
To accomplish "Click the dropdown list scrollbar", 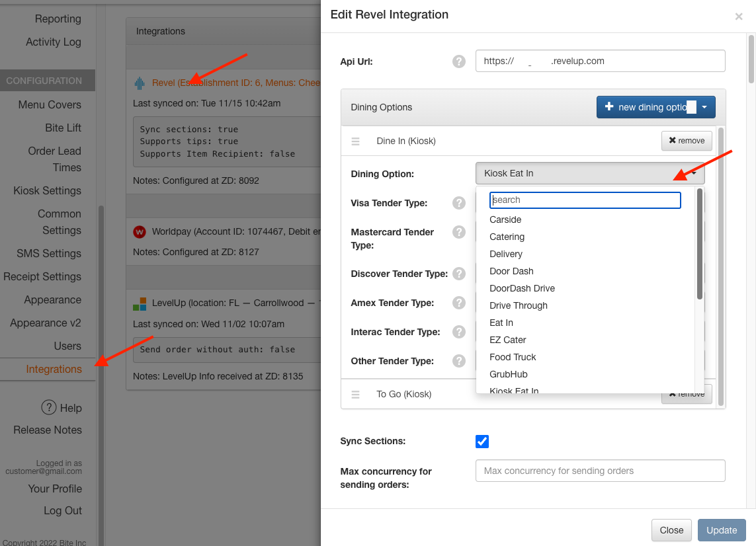I will coord(700,244).
